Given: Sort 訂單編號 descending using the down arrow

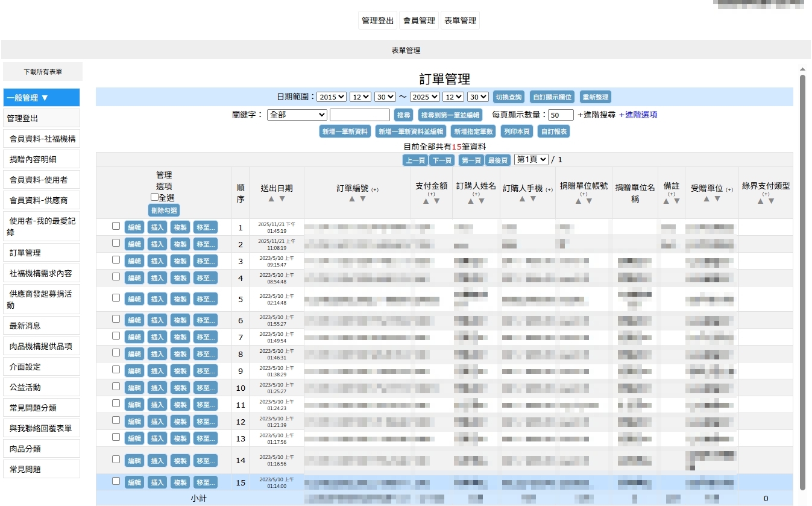Looking at the screenshot, I should [x=362, y=199].
